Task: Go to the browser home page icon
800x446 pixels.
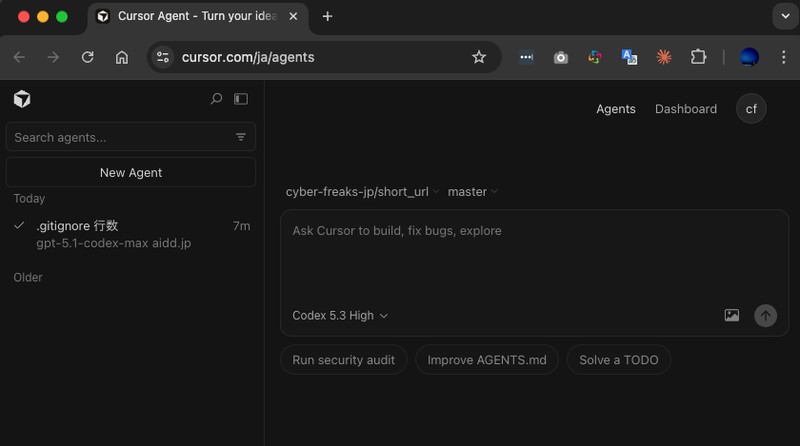Action: 122,57
